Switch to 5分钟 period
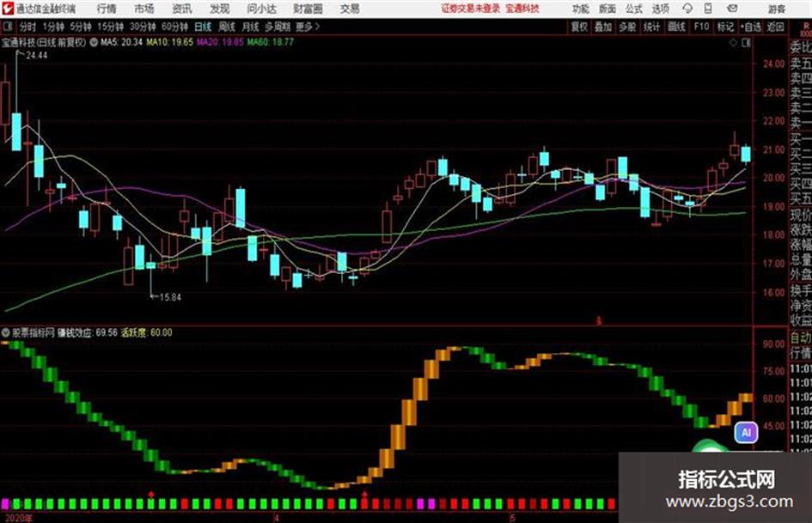 pyautogui.click(x=81, y=27)
